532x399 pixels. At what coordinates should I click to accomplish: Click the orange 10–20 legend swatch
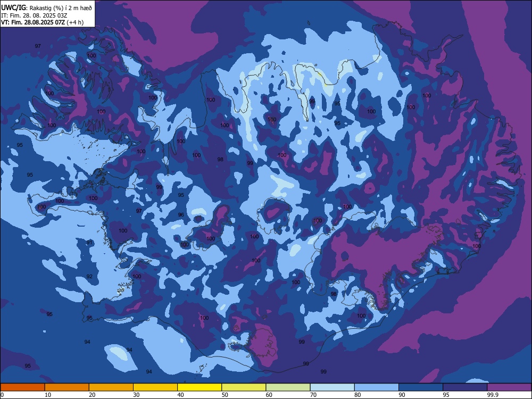pyautogui.click(x=67, y=387)
